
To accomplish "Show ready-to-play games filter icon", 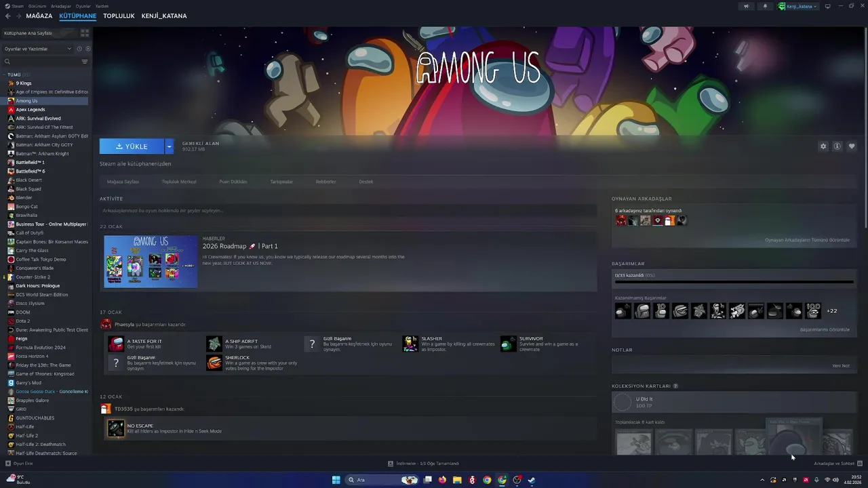I will click(87, 49).
